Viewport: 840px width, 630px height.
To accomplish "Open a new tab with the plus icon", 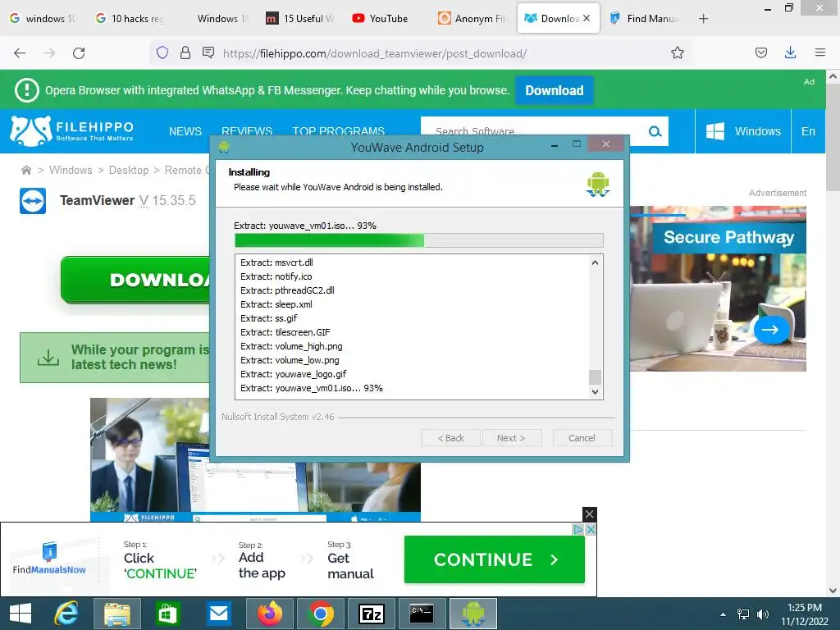I will point(703,19).
